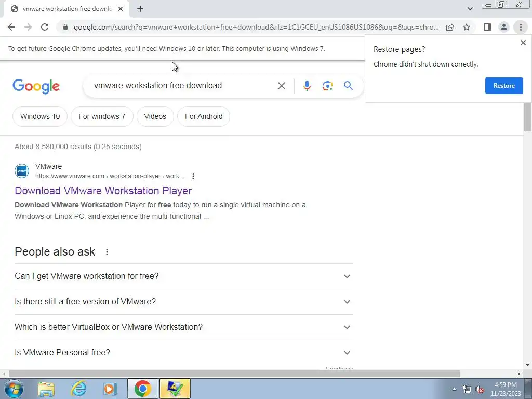Launch Internet Explorer from taskbar

(x=78, y=389)
